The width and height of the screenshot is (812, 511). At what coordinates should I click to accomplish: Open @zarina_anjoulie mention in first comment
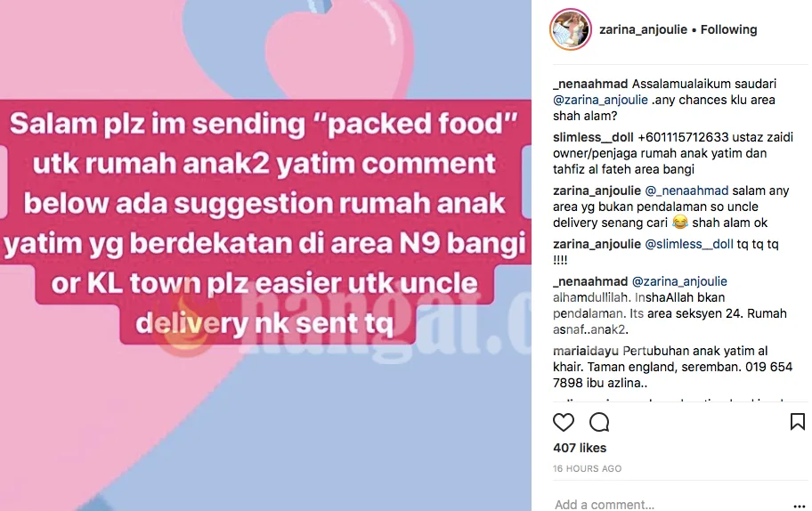pyautogui.click(x=600, y=100)
